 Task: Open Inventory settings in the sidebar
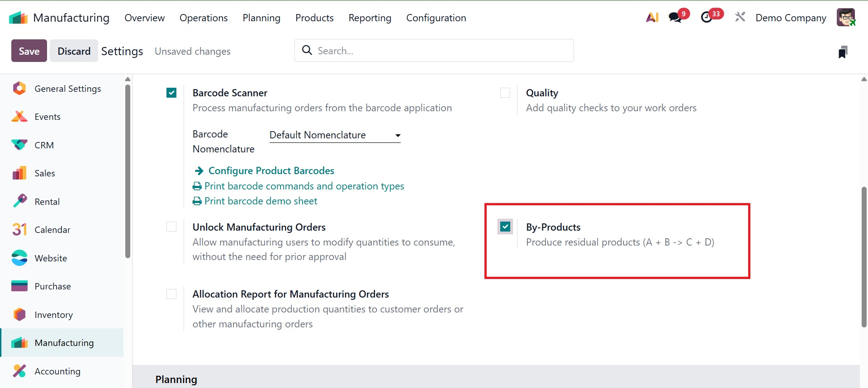pyautogui.click(x=53, y=315)
